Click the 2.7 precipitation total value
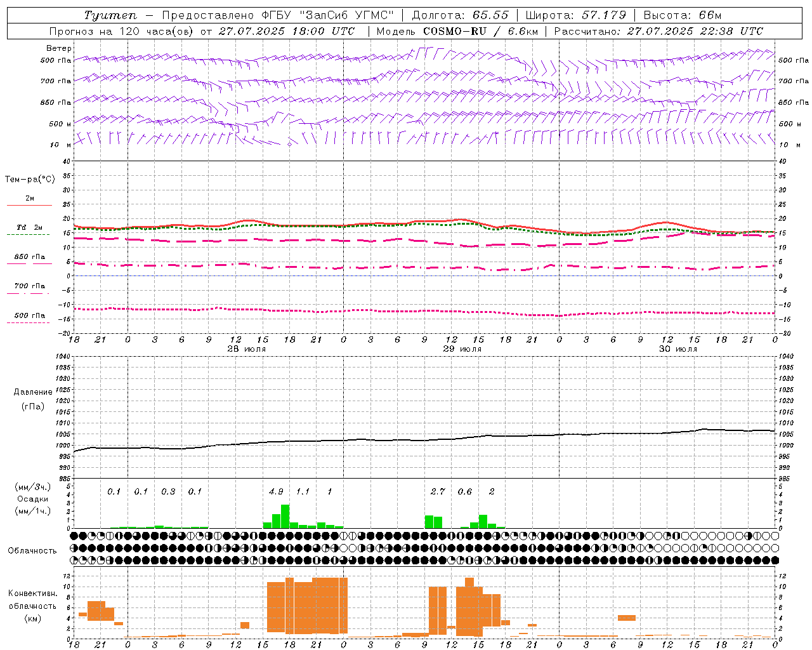 point(438,492)
